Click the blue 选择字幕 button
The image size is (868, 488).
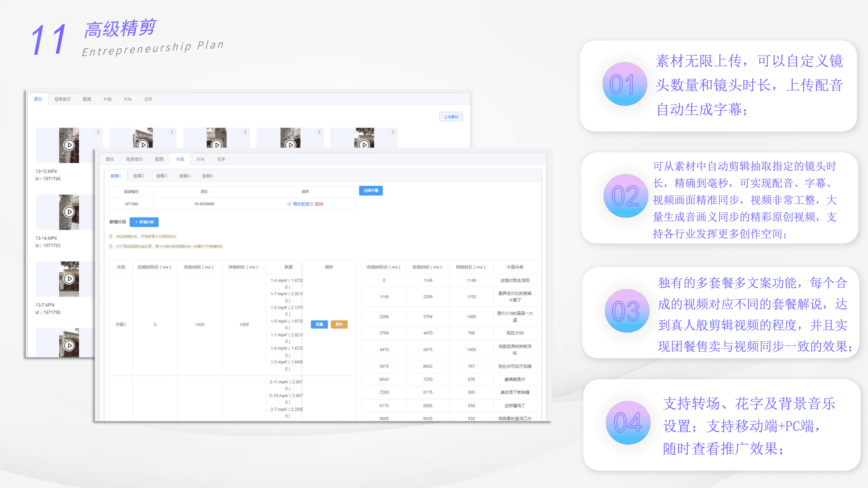click(x=371, y=191)
